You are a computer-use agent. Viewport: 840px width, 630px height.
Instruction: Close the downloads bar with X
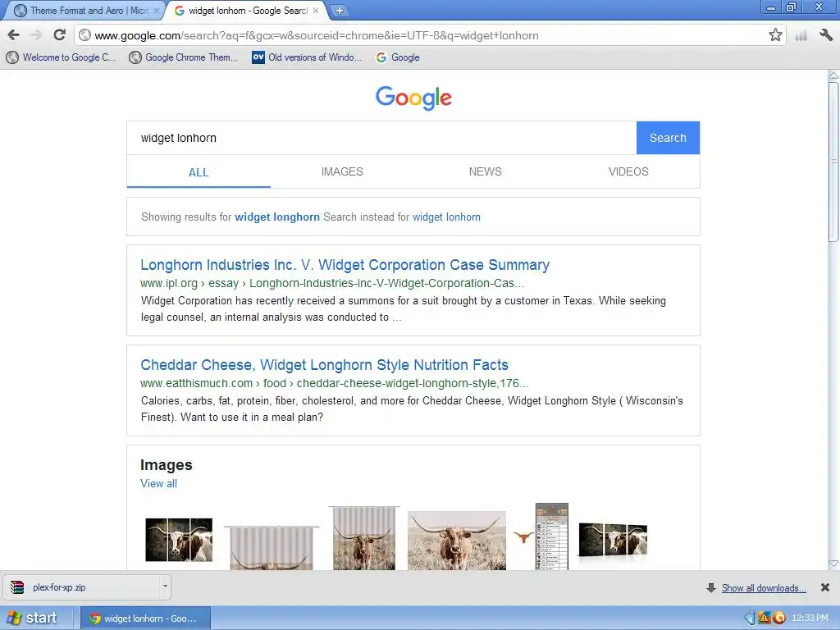[825, 587]
